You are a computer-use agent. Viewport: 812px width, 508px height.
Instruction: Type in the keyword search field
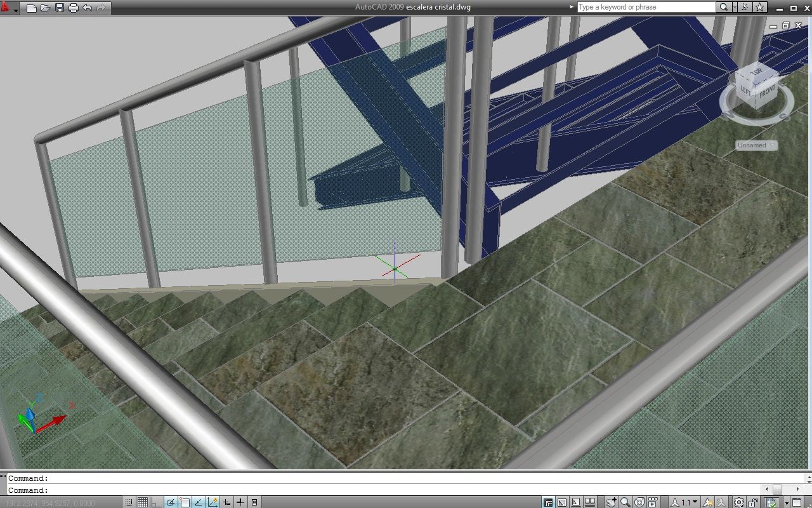645,7
